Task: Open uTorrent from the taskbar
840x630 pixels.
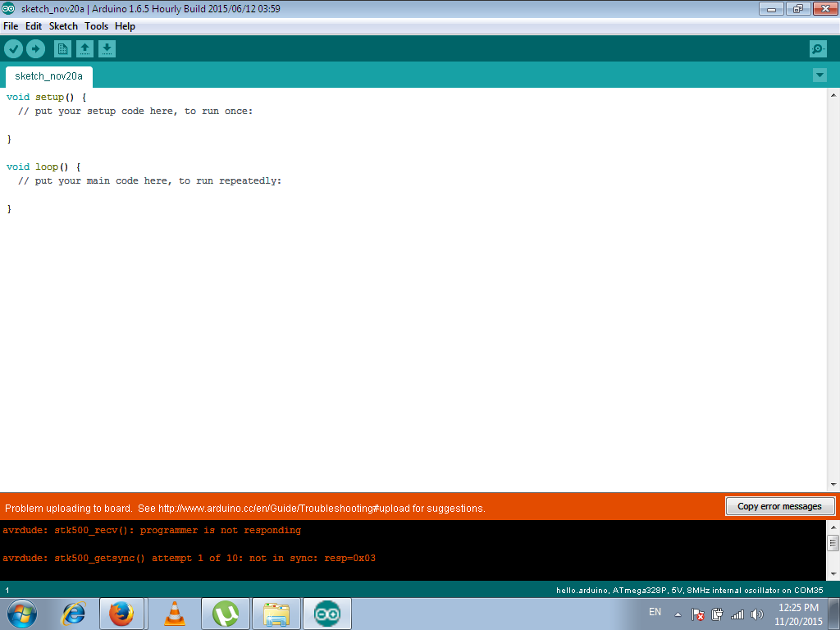Action: click(226, 614)
